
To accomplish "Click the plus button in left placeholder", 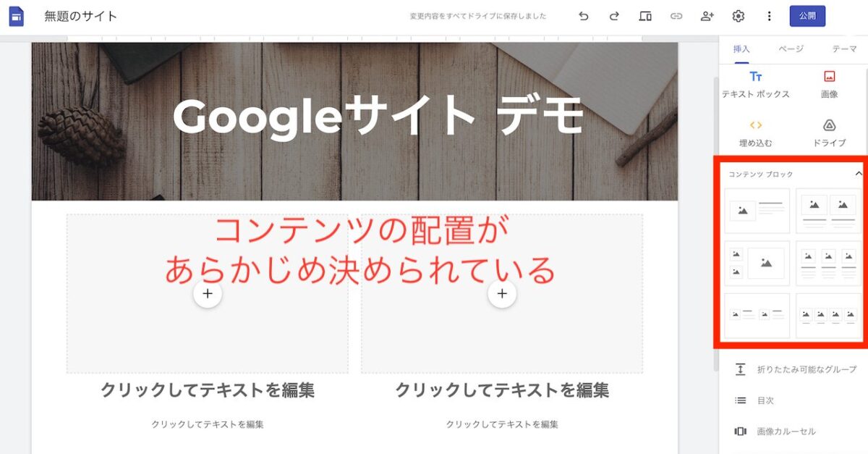I will click(208, 293).
